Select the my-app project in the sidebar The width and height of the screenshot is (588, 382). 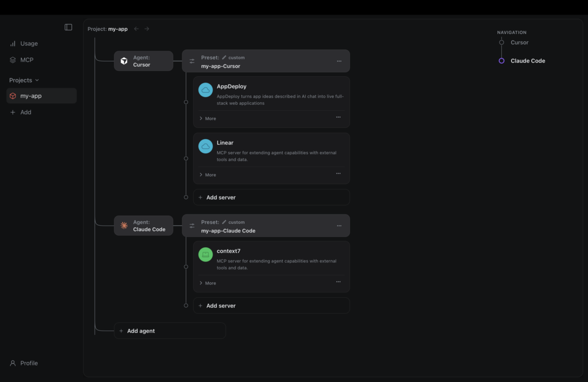[42, 96]
